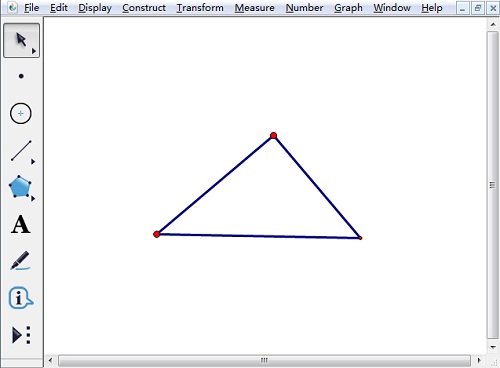Activate the Polygon tool
500x368 pixels.
click(x=20, y=187)
